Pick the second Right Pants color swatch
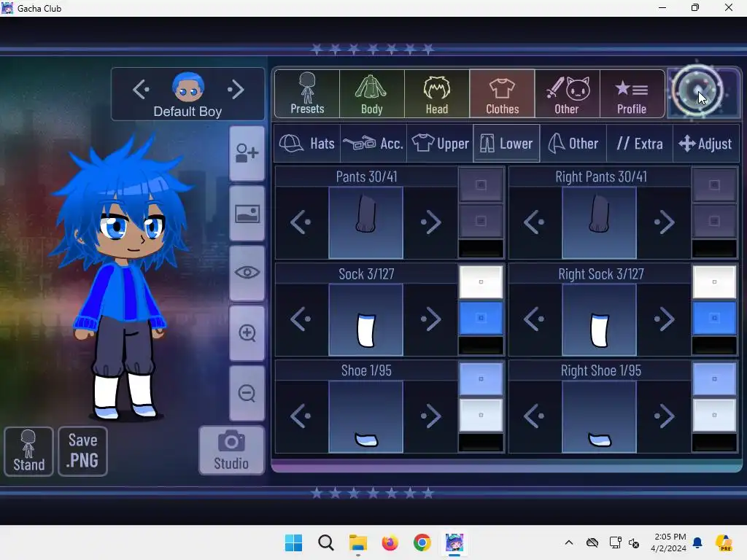This screenshot has height=560, width=747. [714, 221]
